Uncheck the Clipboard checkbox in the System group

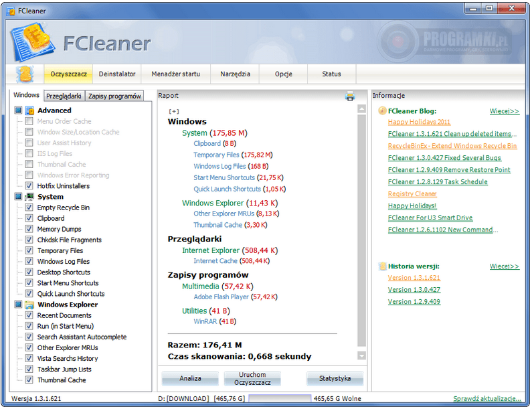coord(29,218)
